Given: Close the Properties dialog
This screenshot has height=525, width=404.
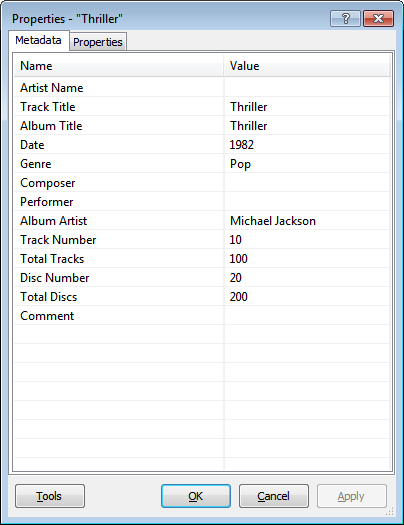Looking at the screenshot, I should click(378, 18).
